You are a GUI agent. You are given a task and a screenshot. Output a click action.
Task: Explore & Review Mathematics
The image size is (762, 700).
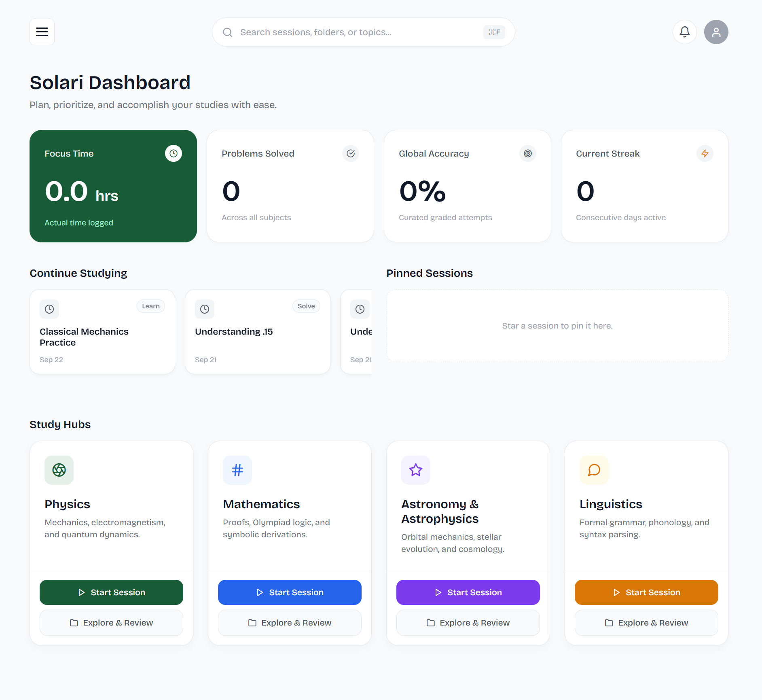(290, 623)
